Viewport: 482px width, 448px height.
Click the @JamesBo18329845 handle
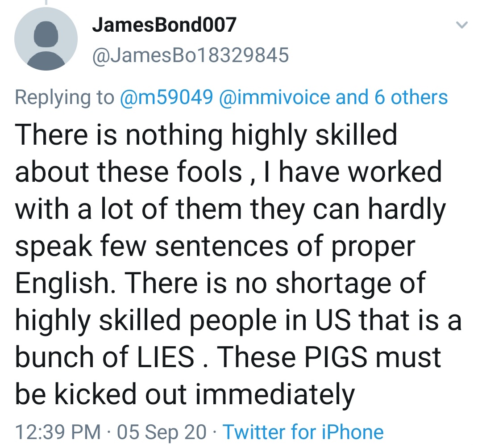[x=191, y=56]
